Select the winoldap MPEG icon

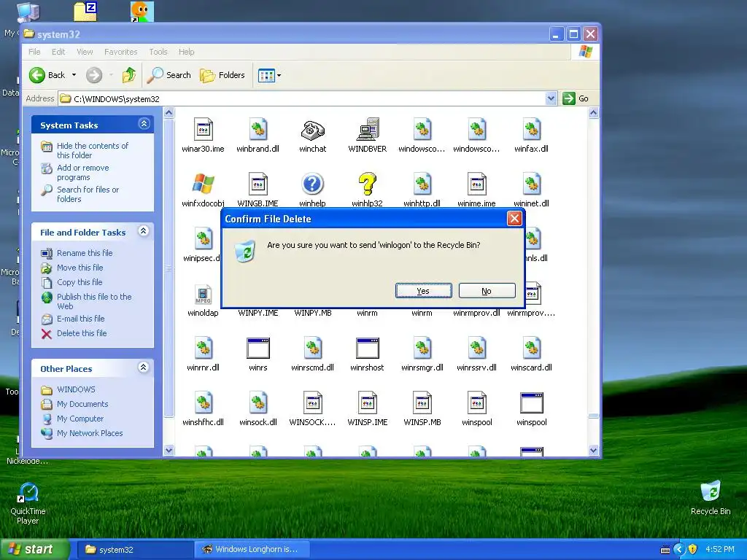point(204,294)
